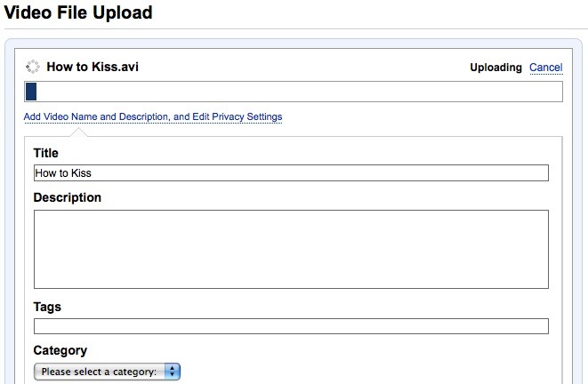Click the Title field label

46,154
